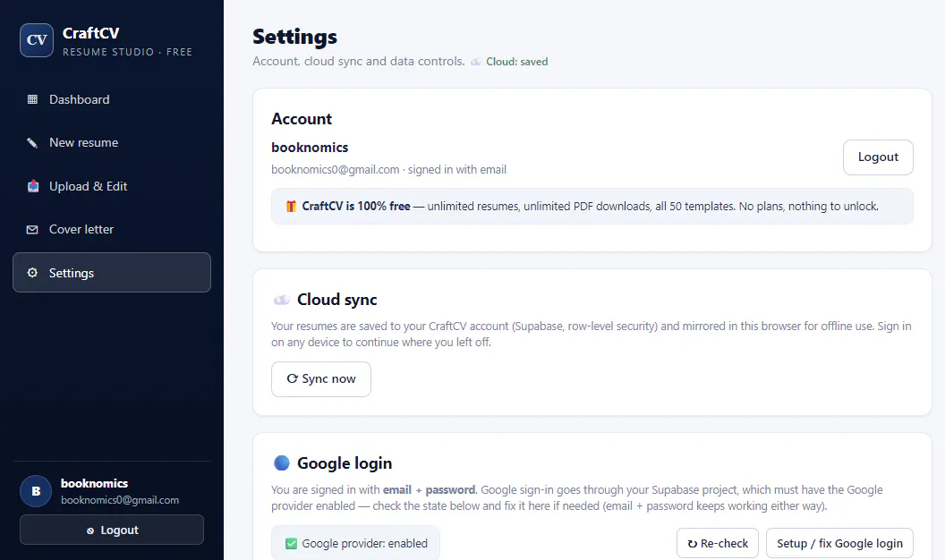Screen dimensions: 945x560
Task: Click the Settings page heading
Action: coord(294,37)
